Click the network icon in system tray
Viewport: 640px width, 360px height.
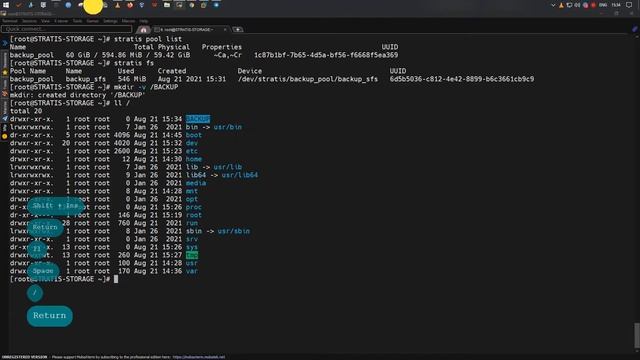coord(569,5)
